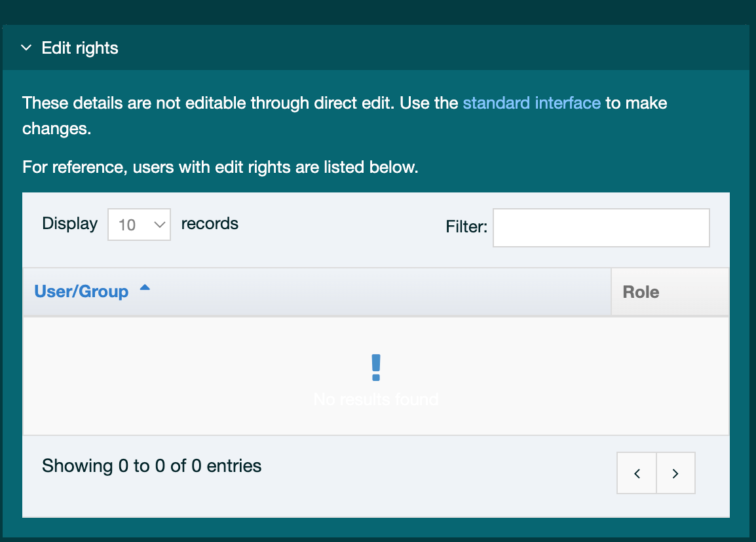Click the For reference users listed text
756x542 pixels.
tap(220, 167)
